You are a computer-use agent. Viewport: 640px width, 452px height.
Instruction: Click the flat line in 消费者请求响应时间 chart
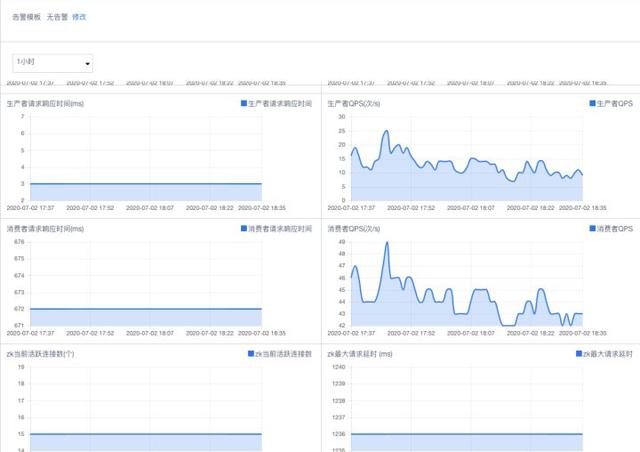145,309
